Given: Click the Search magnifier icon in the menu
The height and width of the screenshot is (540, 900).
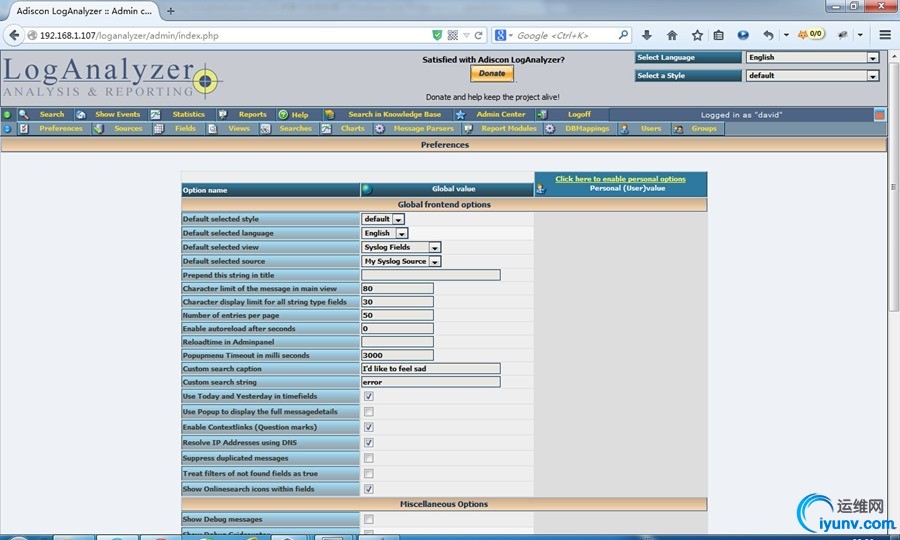Looking at the screenshot, I should coord(24,115).
